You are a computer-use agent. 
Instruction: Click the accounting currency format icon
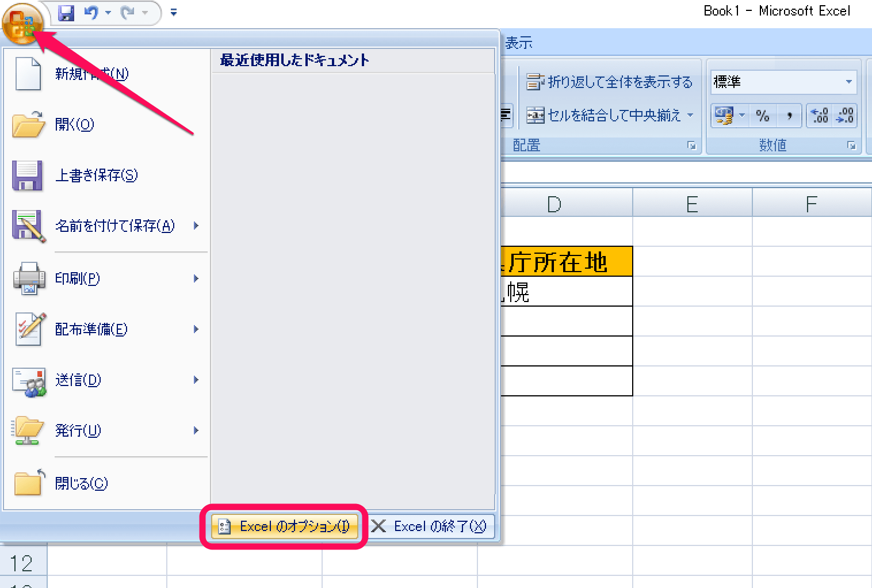pos(724,116)
